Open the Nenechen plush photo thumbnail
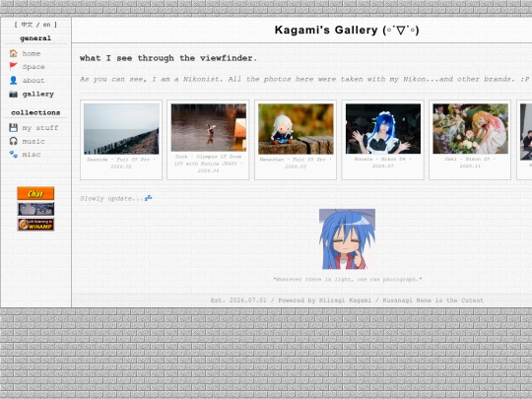 pyautogui.click(x=296, y=129)
